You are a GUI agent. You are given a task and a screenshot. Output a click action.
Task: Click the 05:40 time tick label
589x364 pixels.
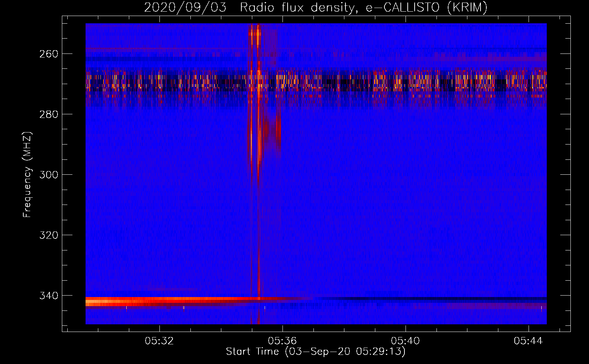click(405, 341)
